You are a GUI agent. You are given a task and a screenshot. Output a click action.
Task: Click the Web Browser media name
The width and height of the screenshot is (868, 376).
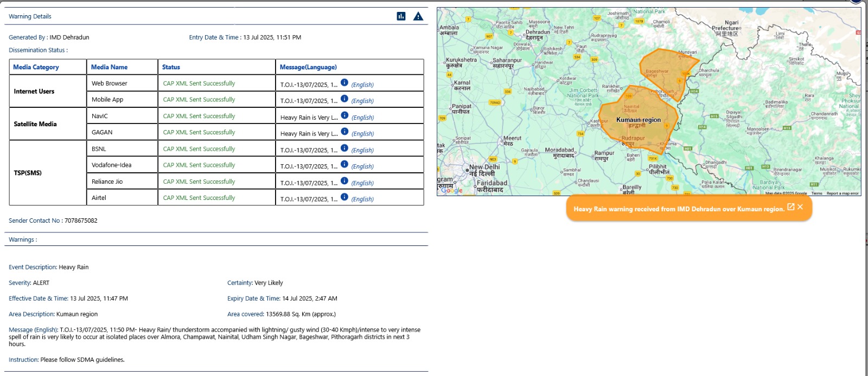click(109, 83)
